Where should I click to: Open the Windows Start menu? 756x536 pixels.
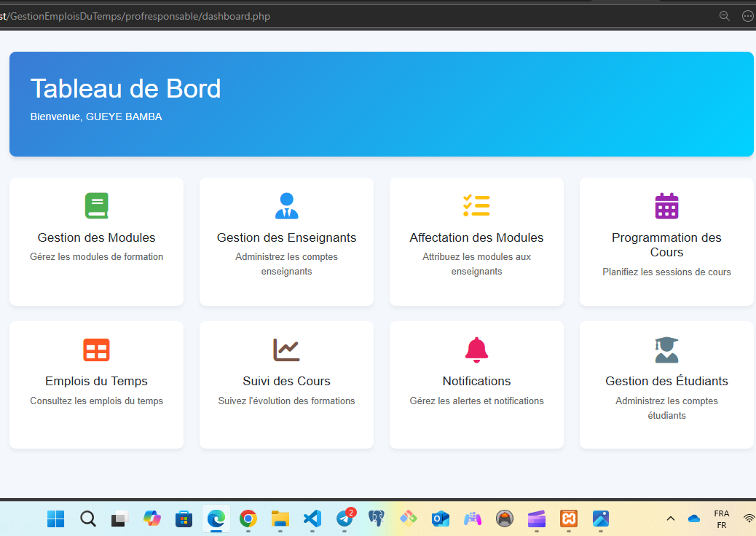pos(56,519)
